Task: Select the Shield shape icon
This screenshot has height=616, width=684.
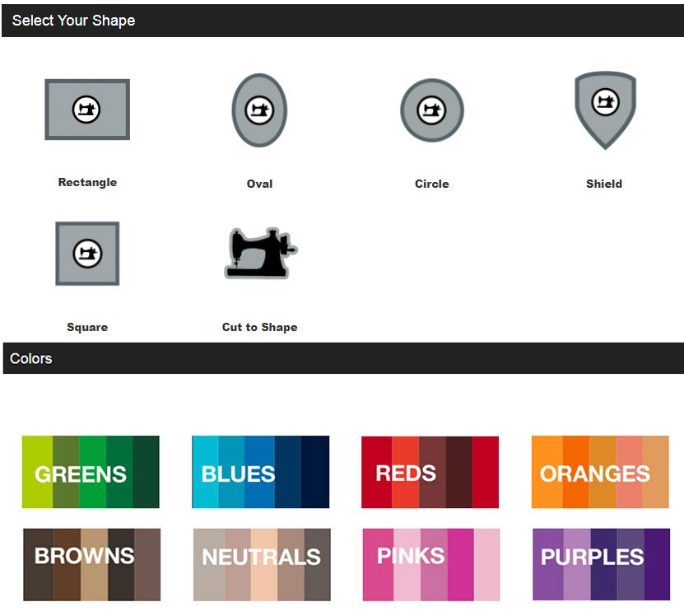Action: click(x=604, y=109)
